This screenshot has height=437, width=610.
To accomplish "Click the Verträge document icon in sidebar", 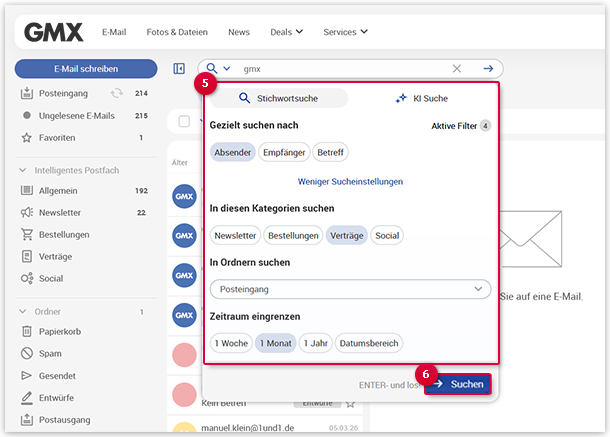I will [26, 256].
